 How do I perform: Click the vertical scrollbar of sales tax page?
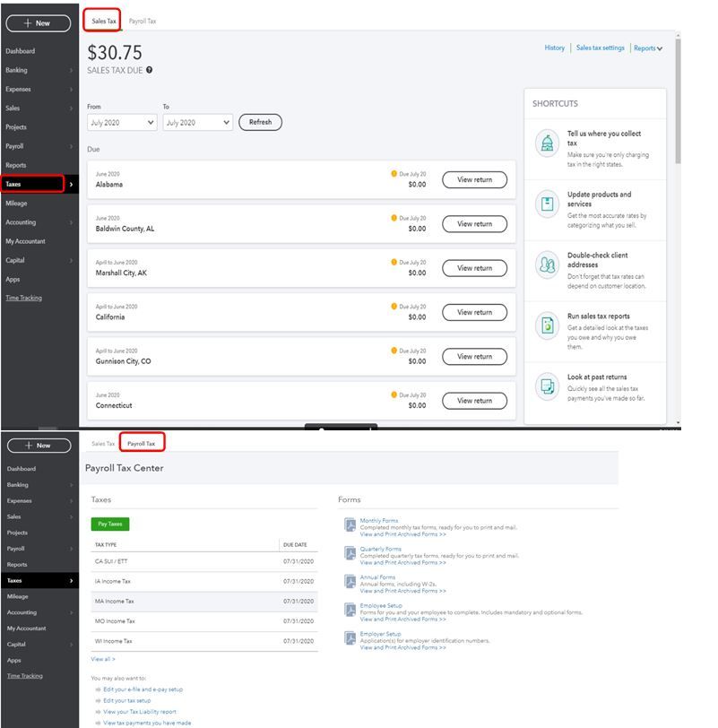pyautogui.click(x=678, y=101)
